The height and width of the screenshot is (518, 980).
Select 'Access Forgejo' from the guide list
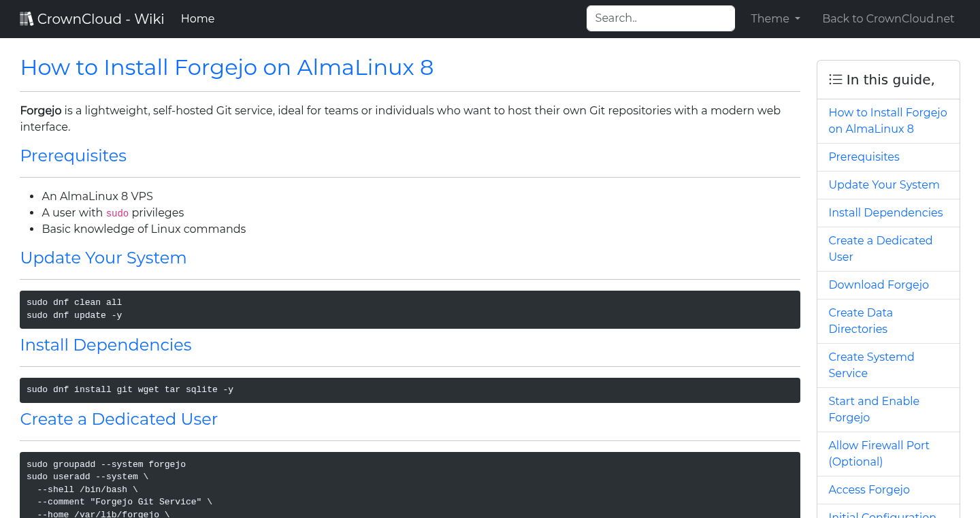[869, 489]
